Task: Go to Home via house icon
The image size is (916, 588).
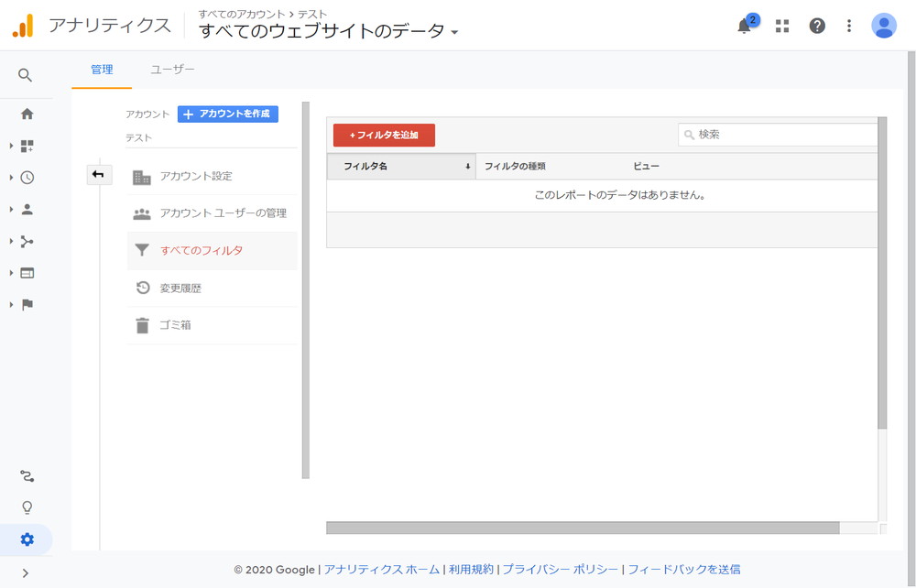Action: (27, 114)
